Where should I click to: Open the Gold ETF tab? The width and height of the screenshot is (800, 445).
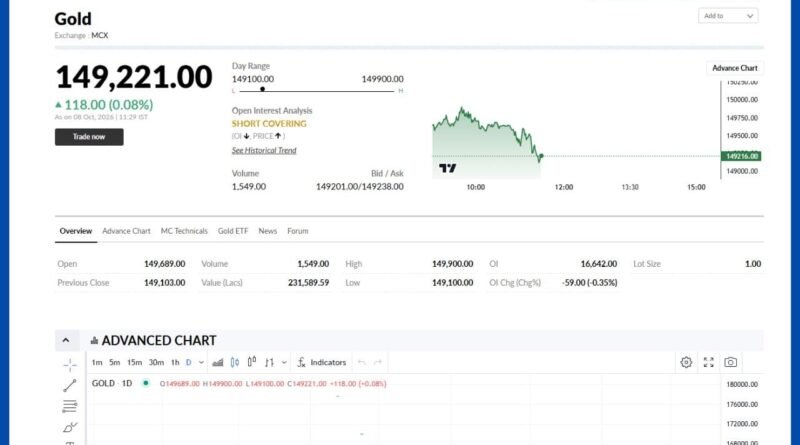233,231
